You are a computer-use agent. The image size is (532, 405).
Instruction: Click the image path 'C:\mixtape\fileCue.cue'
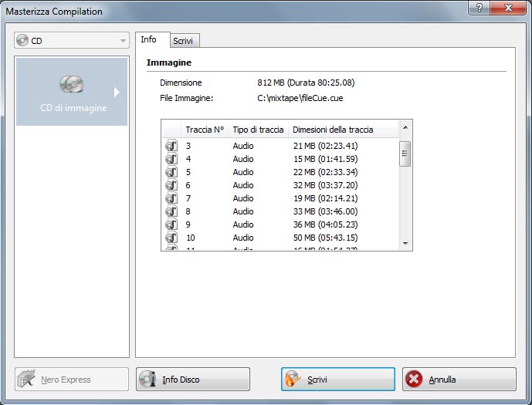point(300,98)
